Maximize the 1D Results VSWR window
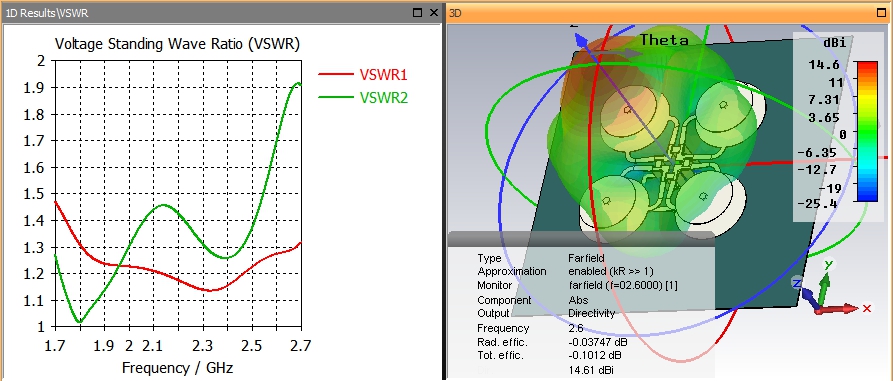 point(418,13)
